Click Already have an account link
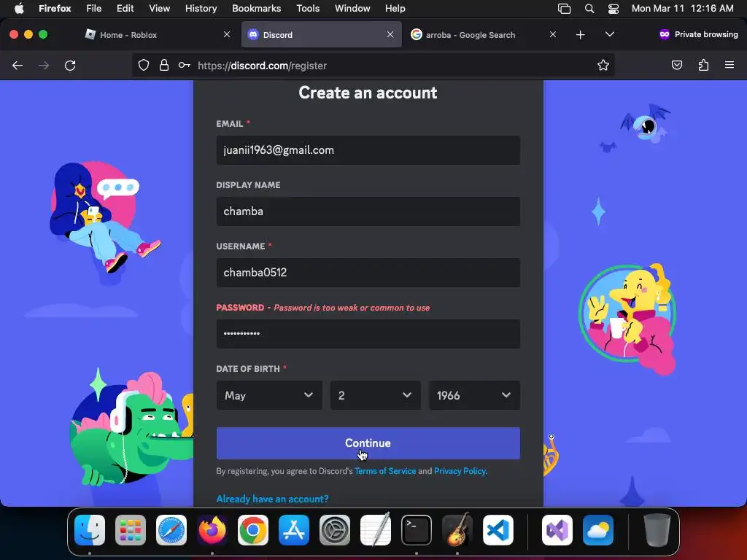 [x=273, y=499]
